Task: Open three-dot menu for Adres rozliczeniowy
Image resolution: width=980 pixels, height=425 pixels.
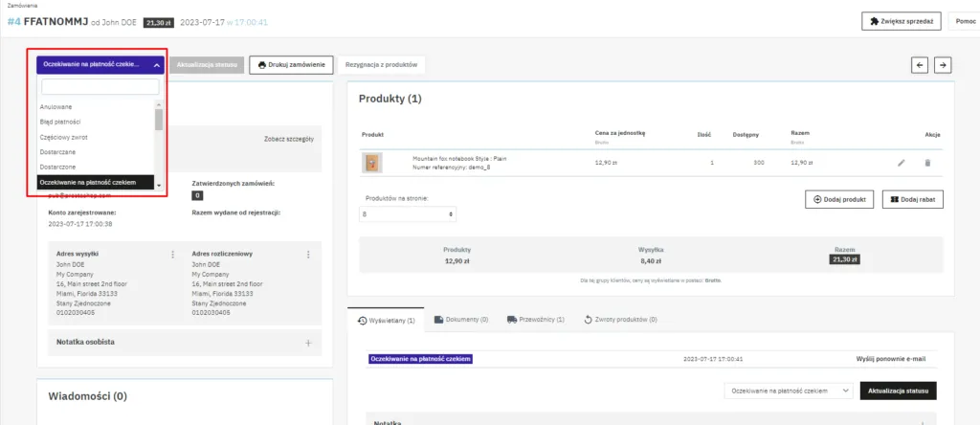Action: (x=308, y=255)
